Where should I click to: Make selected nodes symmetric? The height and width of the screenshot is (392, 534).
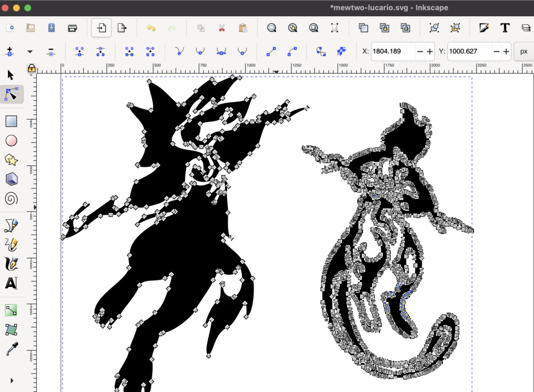coord(222,51)
